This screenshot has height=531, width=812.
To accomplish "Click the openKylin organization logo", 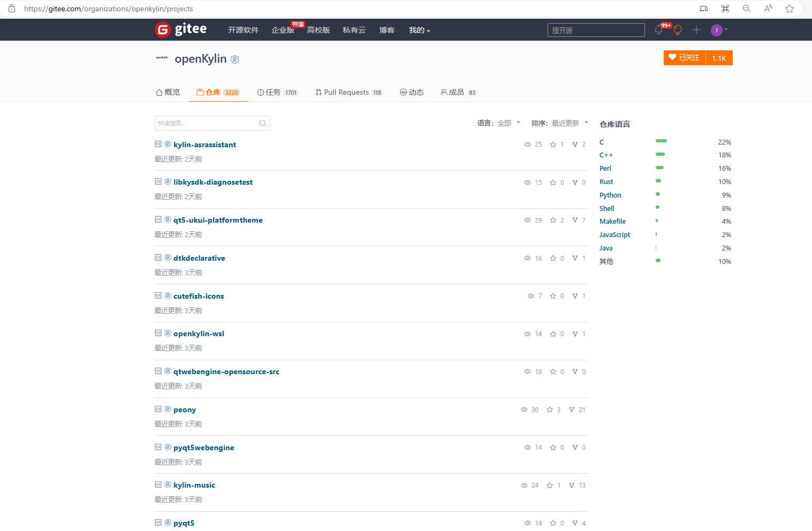I will pyautogui.click(x=162, y=57).
